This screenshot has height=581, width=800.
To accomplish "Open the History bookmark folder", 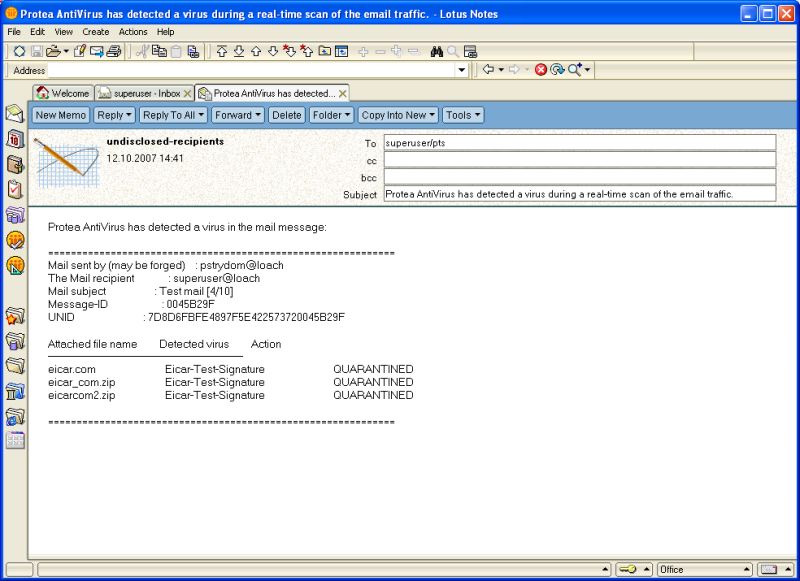I will tap(15, 391).
